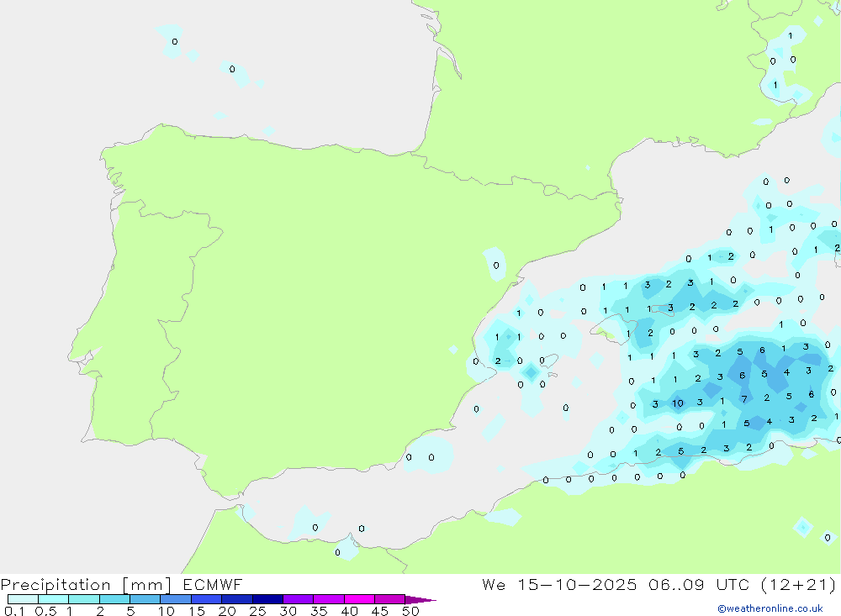Click the 0.1–0.5 mm palest cyan legend swatch
This screenshot has width=841, height=616.
tap(23, 599)
